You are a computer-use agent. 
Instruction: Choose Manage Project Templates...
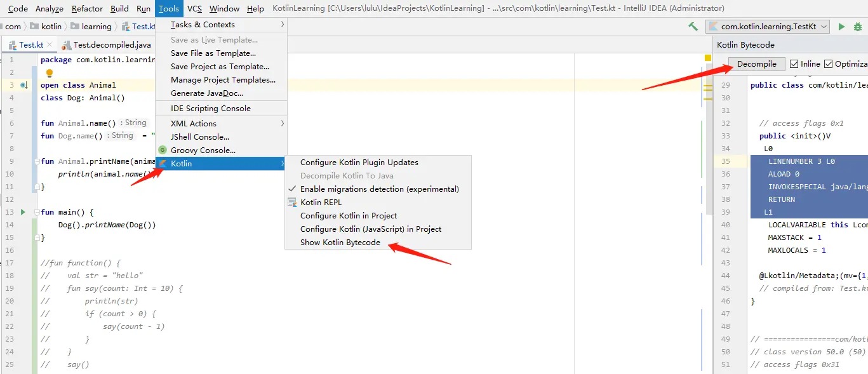221,80
